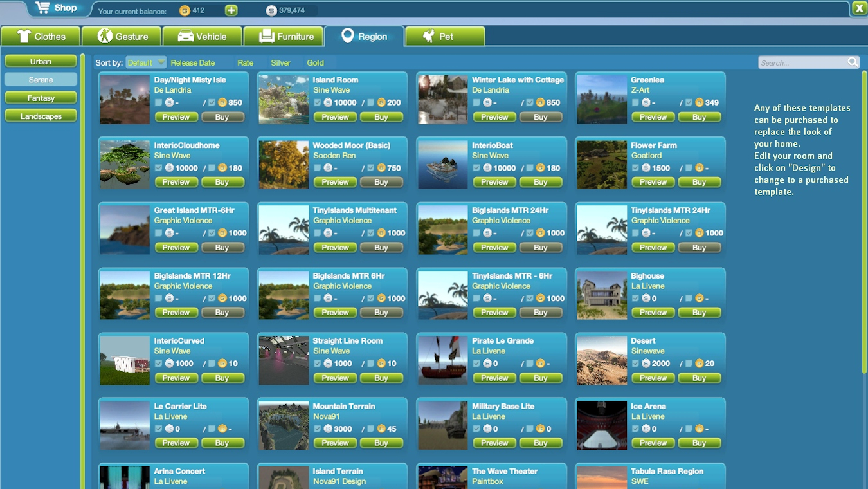Viewport: 868px width, 489px height.
Task: Click the gold coin icon on Greenlea
Action: [x=699, y=102]
